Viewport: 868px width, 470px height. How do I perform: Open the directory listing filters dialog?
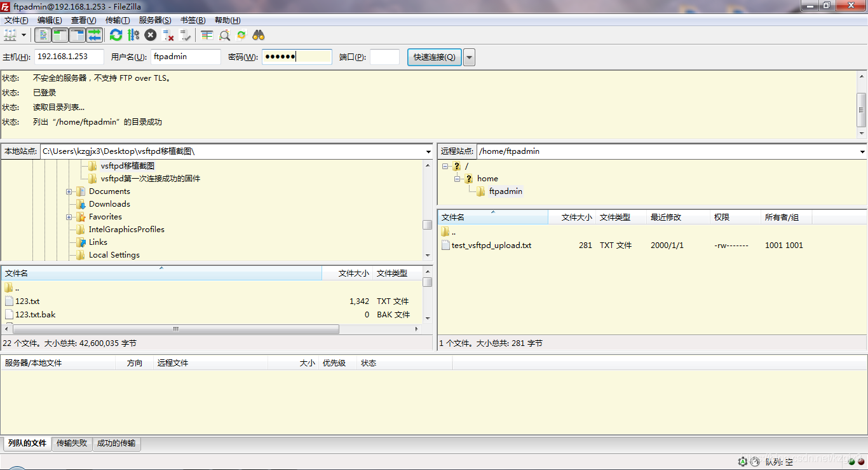tap(207, 35)
